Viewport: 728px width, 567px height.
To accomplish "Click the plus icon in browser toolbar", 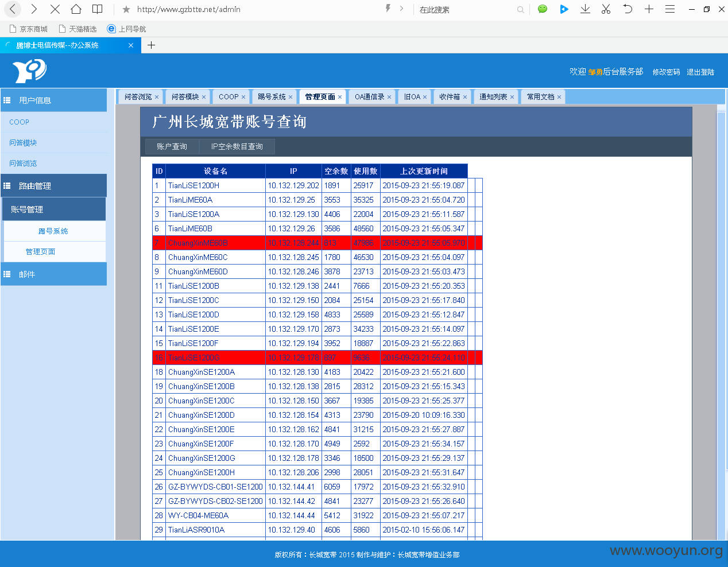I will coord(649,9).
